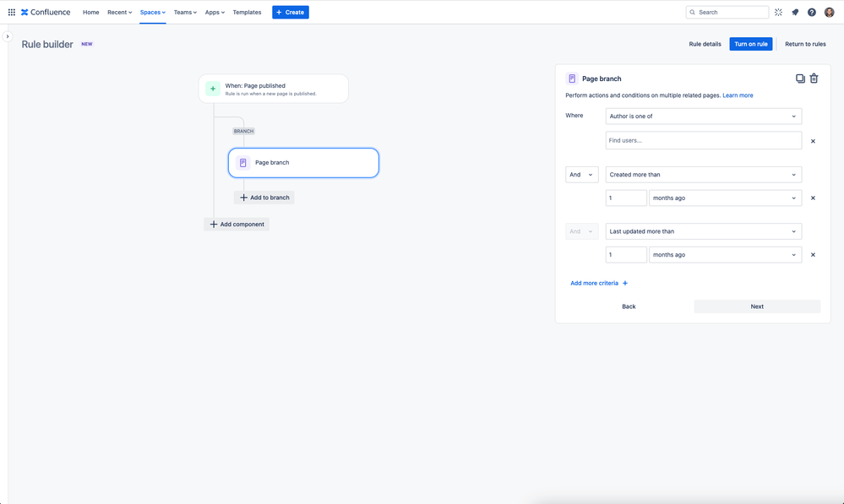Click Add to branch
Image resolution: width=844 pixels, height=504 pixels.
click(264, 198)
